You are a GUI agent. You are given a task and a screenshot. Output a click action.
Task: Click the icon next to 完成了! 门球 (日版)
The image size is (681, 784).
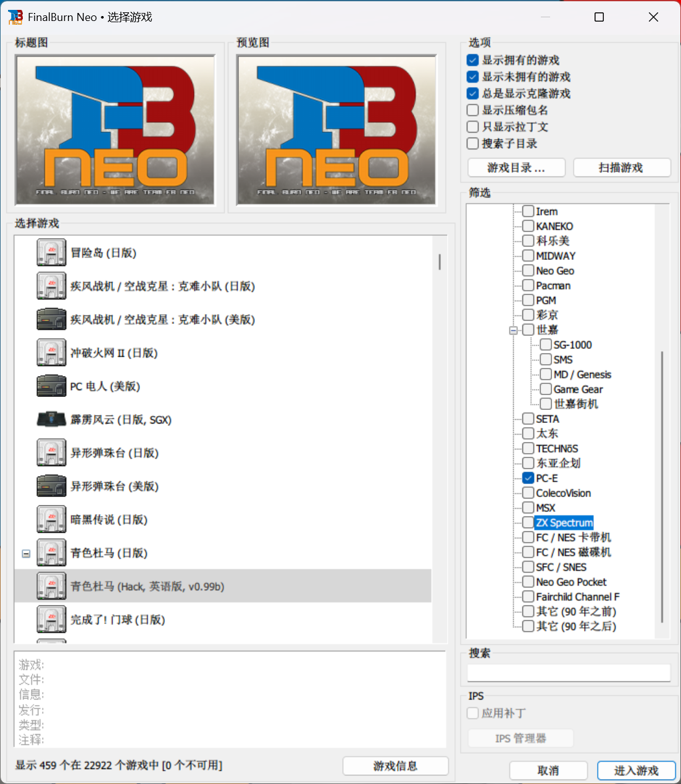(x=51, y=619)
